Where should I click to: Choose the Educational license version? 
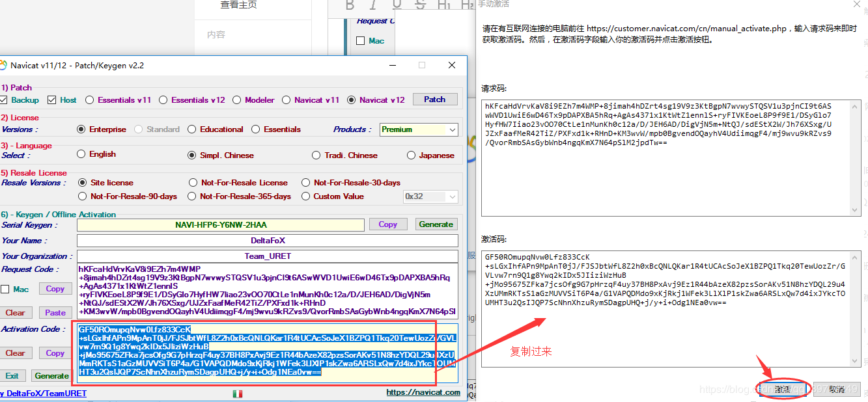point(191,129)
